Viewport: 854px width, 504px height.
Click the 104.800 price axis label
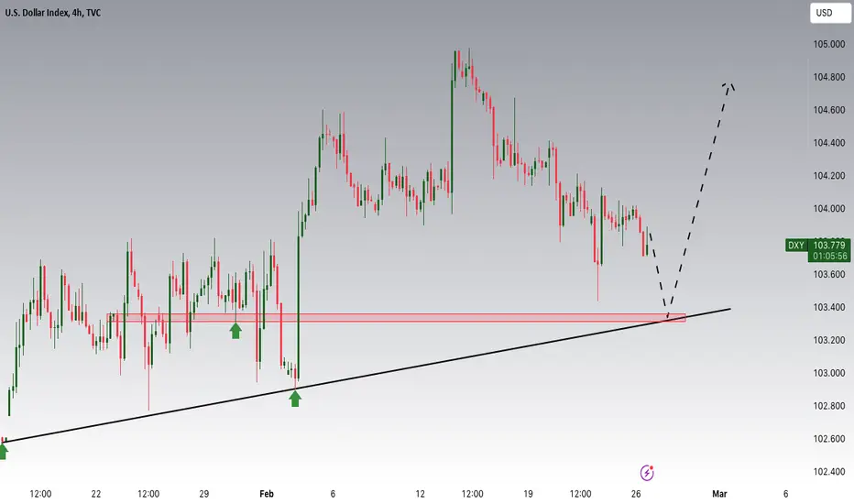pos(829,77)
